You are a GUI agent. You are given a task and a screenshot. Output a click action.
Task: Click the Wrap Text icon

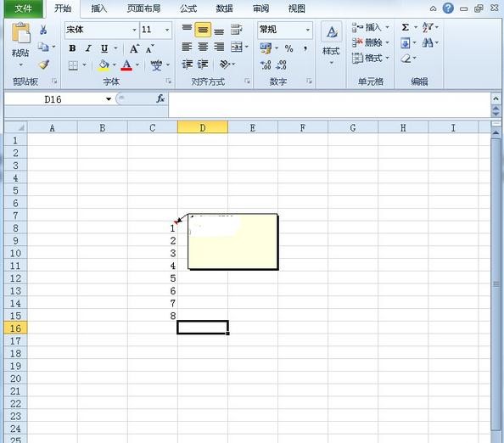pyautogui.click(x=236, y=30)
